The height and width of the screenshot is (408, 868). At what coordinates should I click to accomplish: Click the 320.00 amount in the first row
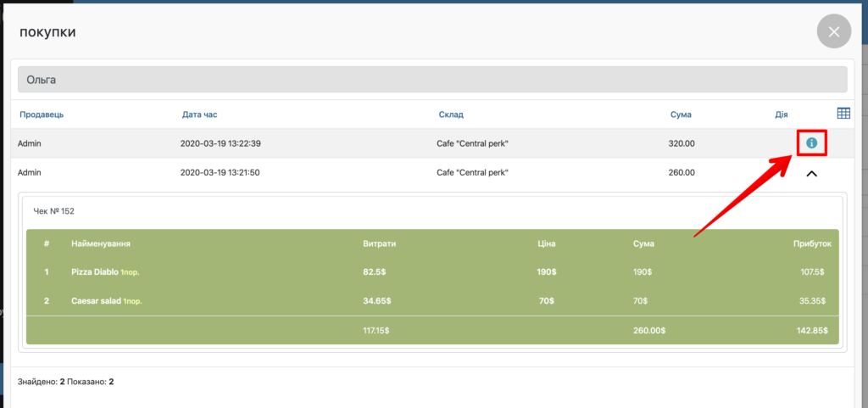[682, 143]
